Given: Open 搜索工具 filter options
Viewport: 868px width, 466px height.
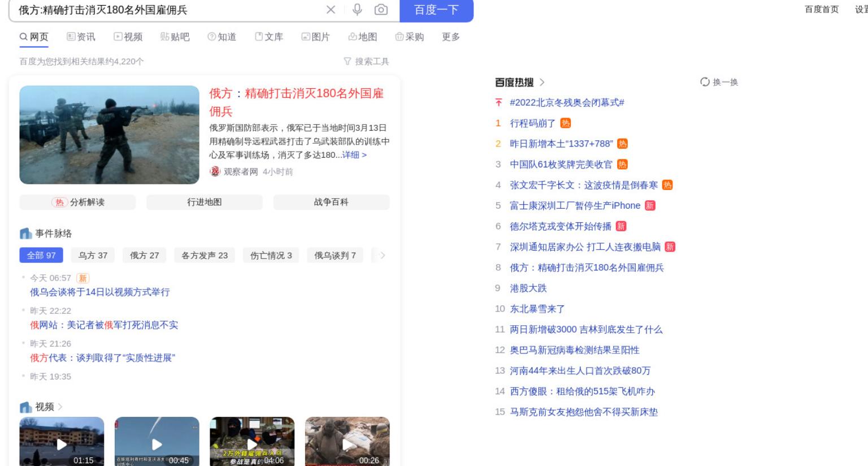Looking at the screenshot, I should [366, 61].
